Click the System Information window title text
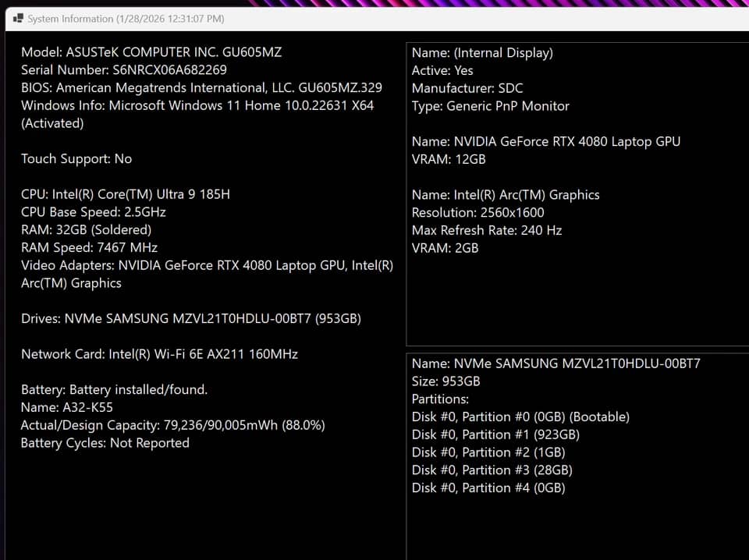This screenshot has width=749, height=560. coord(126,19)
